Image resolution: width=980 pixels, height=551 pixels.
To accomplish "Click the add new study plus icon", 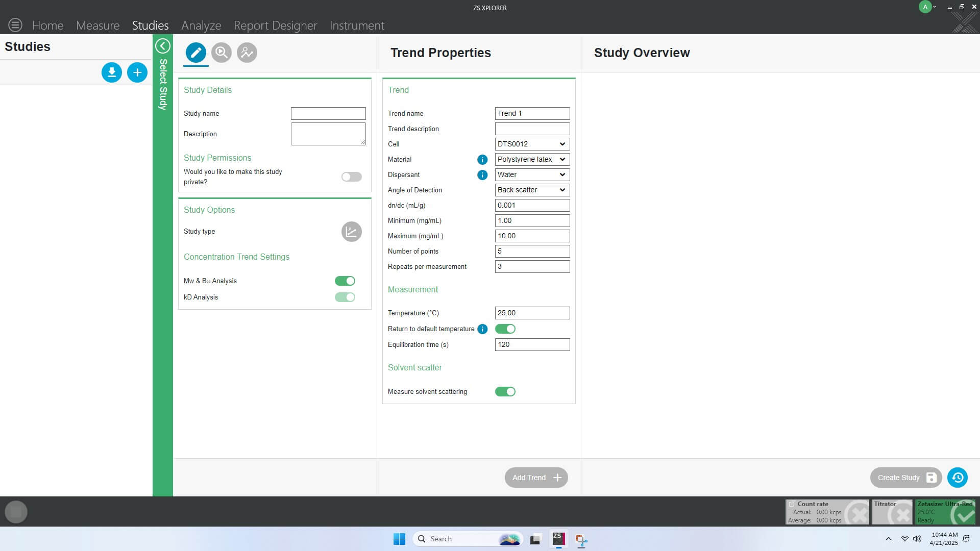I will [137, 72].
